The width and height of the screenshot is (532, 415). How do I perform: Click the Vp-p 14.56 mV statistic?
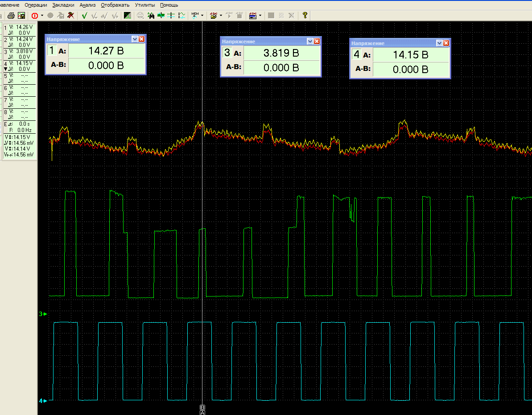[19, 155]
